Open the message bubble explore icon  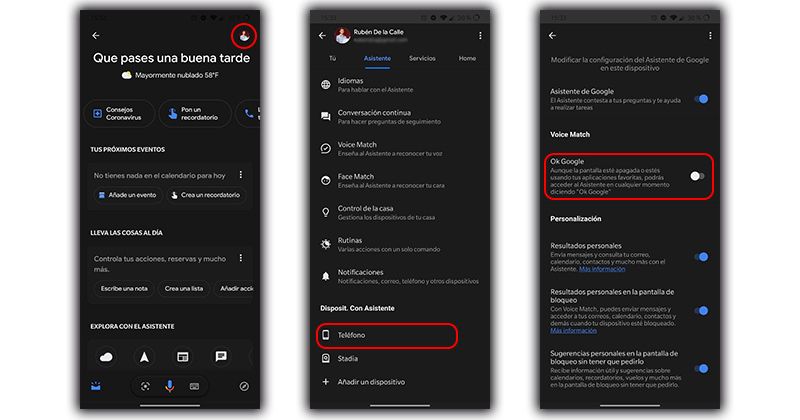point(221,356)
